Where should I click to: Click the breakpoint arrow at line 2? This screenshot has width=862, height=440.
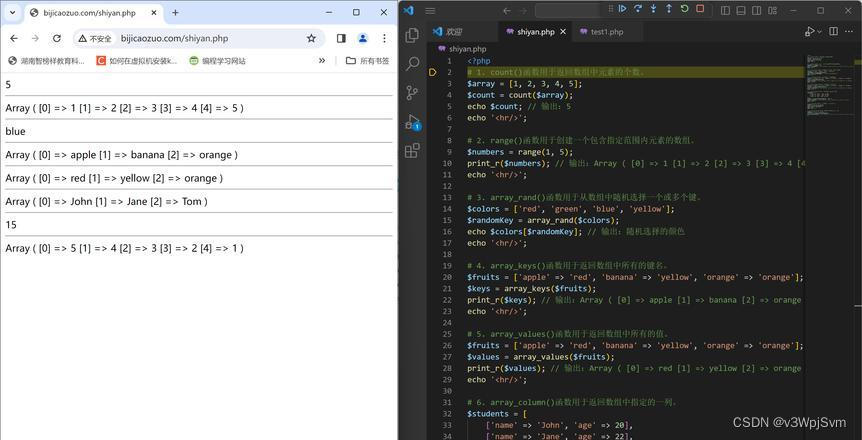tap(433, 72)
